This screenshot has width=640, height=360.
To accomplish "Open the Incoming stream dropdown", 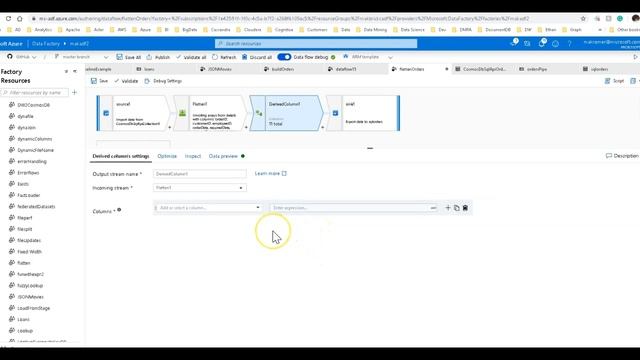I will pos(200,188).
